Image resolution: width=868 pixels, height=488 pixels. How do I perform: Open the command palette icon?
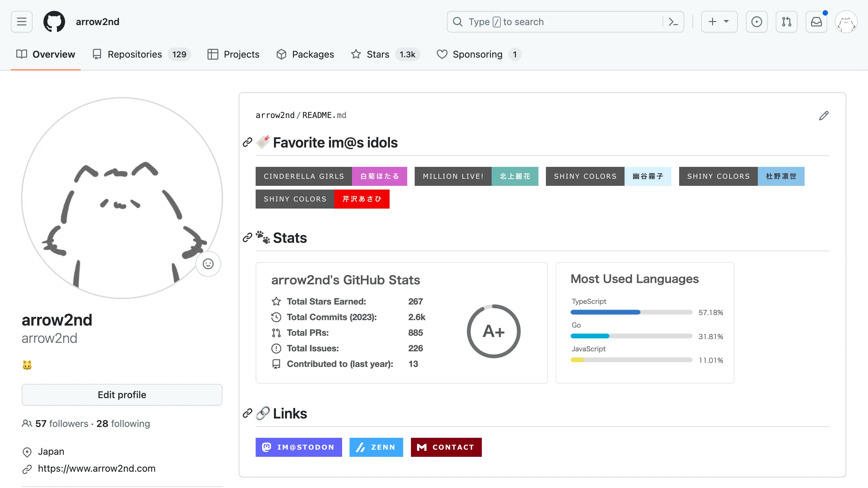click(673, 22)
